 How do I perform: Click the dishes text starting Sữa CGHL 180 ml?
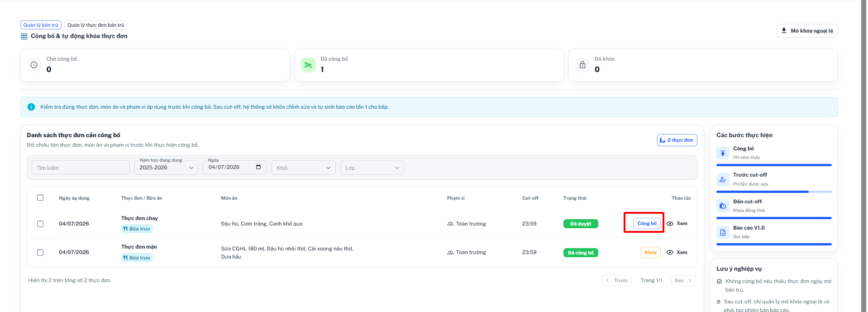click(x=287, y=253)
